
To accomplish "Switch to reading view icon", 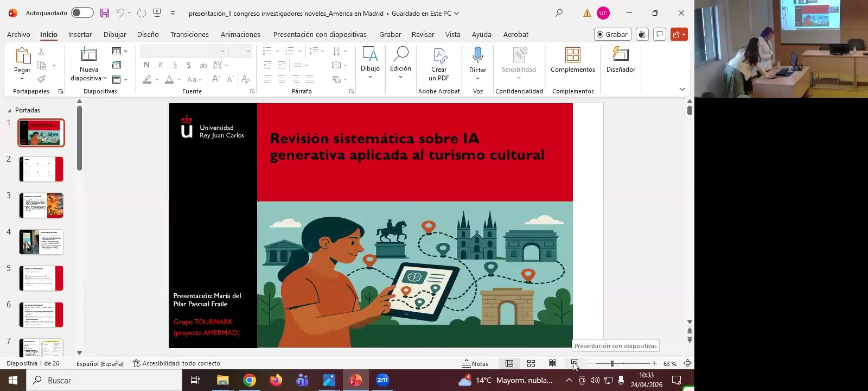I will pyautogui.click(x=552, y=363).
